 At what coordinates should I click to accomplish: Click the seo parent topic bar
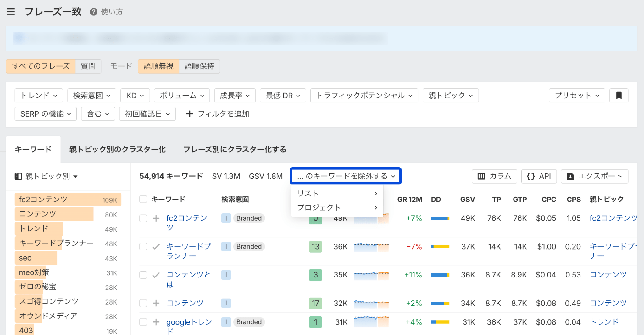[36, 258]
